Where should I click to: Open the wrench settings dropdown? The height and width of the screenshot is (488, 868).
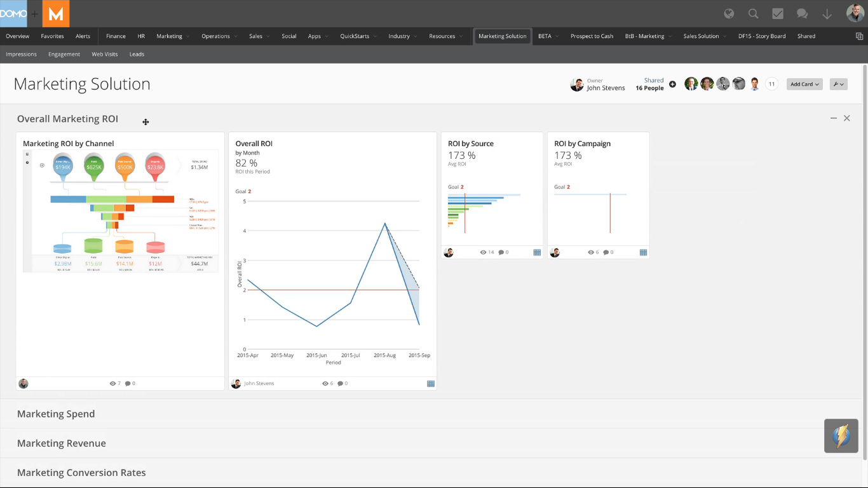838,84
